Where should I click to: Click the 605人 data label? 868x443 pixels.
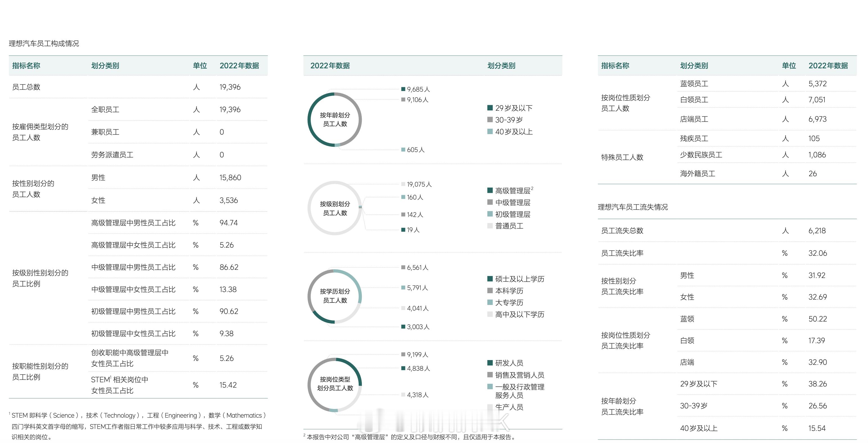[415, 150]
